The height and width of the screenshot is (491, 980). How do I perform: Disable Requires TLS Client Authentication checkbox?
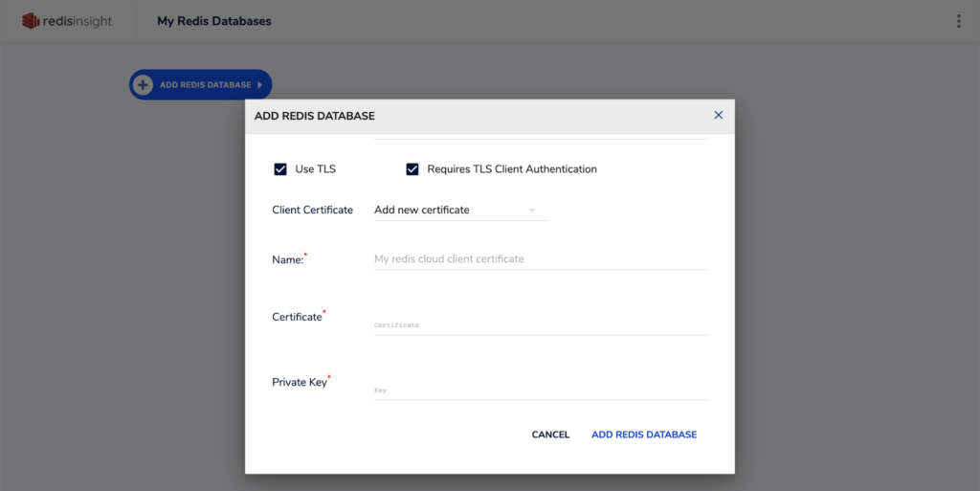tap(412, 169)
